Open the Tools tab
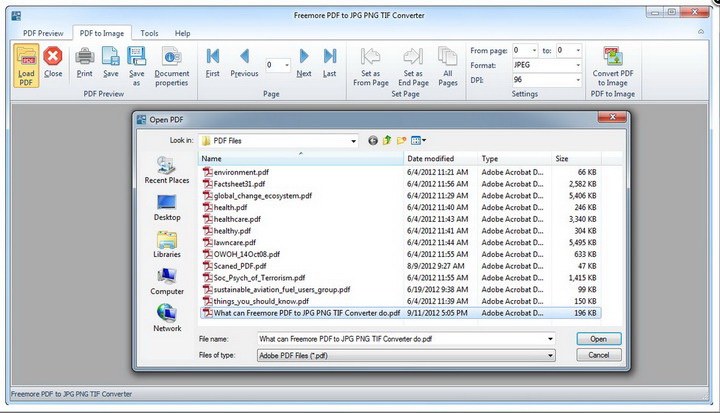This screenshot has height=413, width=720. coord(149,33)
